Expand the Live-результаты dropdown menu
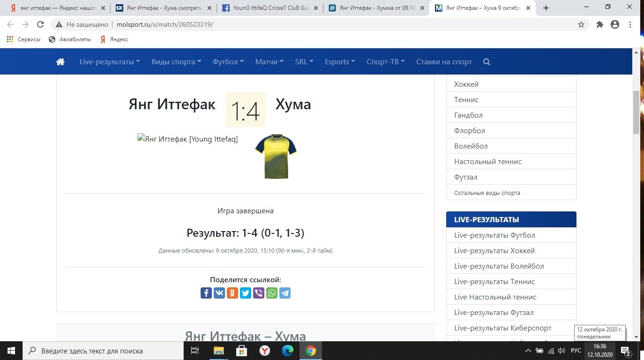 110,62
